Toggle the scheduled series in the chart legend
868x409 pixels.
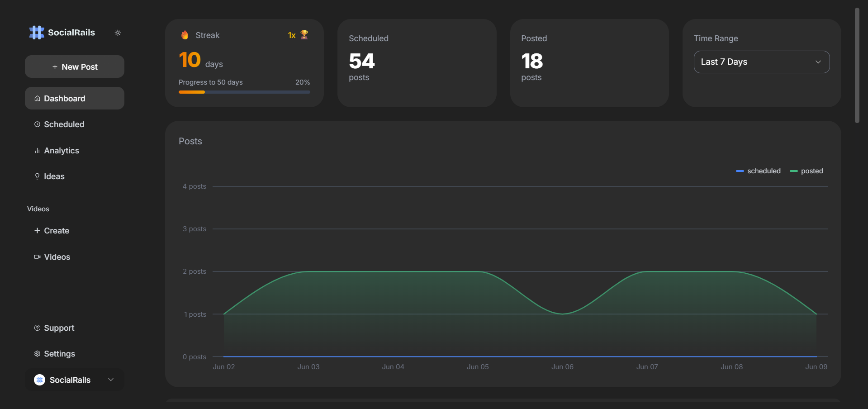pos(758,171)
